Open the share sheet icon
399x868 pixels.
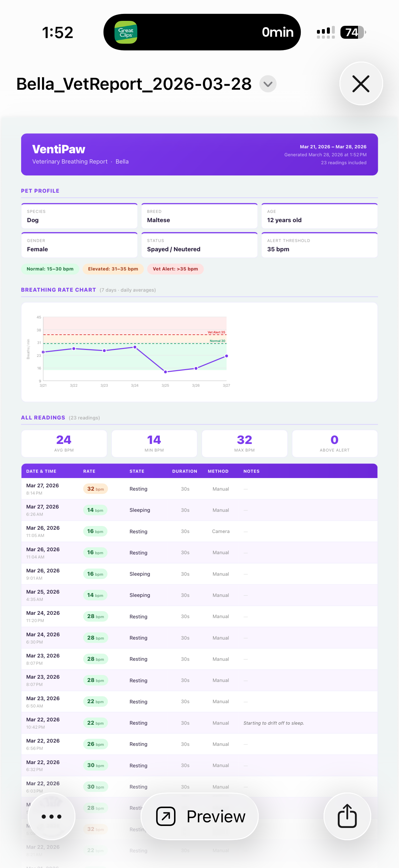tap(347, 816)
